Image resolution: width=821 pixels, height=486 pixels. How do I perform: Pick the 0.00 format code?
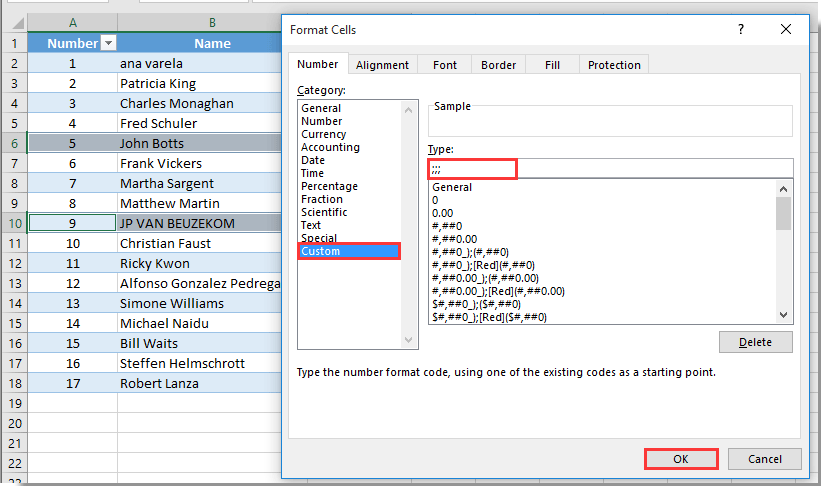pyautogui.click(x=442, y=213)
